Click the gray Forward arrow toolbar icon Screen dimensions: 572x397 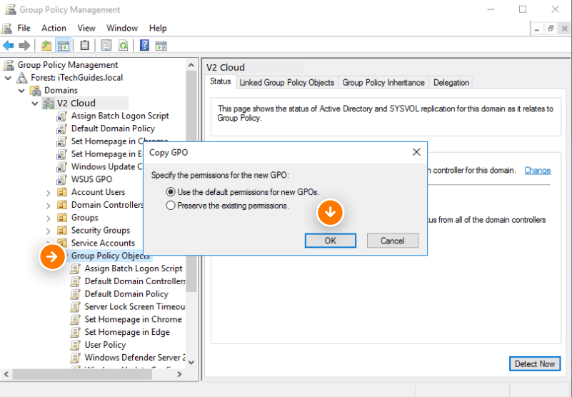(x=24, y=46)
